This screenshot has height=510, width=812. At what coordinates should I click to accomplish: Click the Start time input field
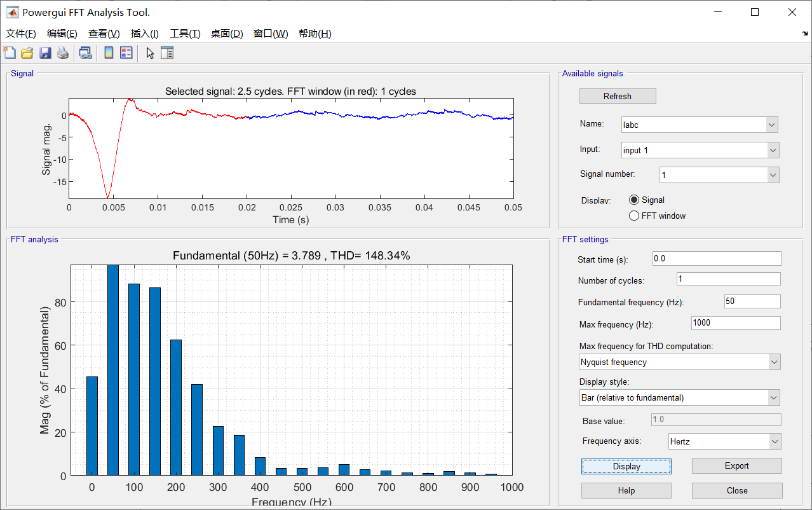(x=717, y=259)
